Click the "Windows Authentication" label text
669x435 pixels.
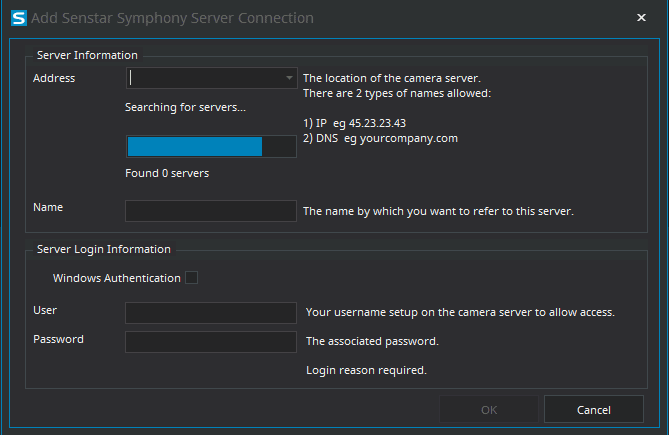point(116,278)
